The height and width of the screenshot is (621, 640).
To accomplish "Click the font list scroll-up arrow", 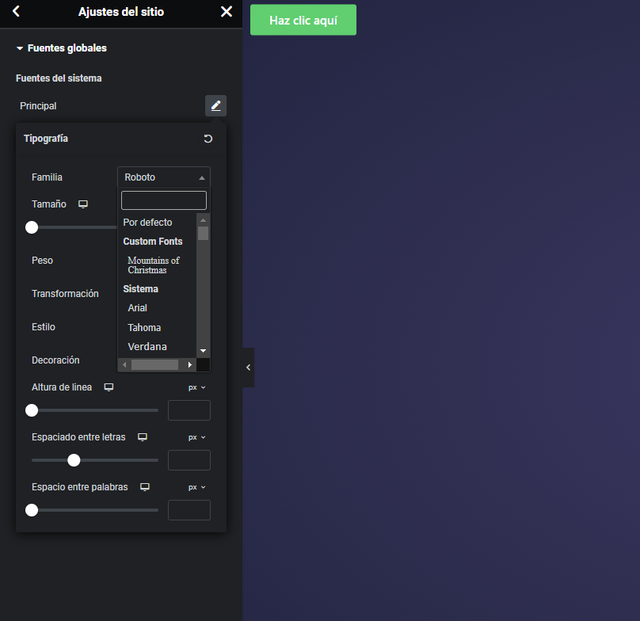I will pos(203,220).
